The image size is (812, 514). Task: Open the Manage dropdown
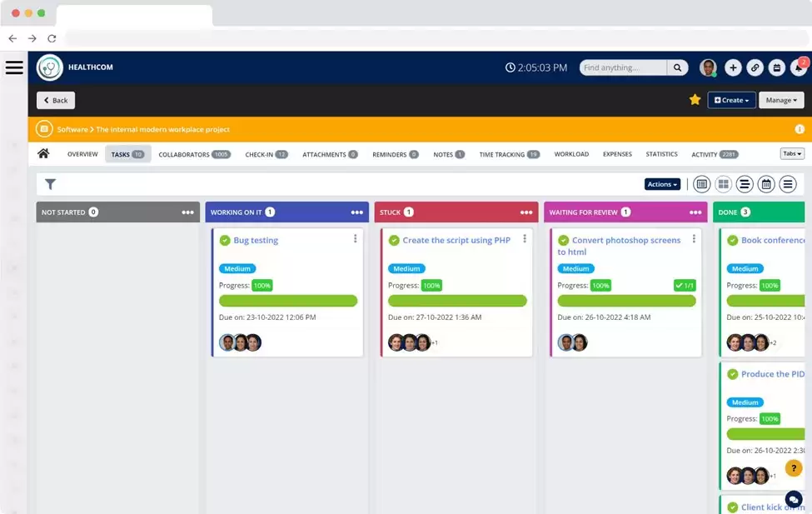point(780,100)
